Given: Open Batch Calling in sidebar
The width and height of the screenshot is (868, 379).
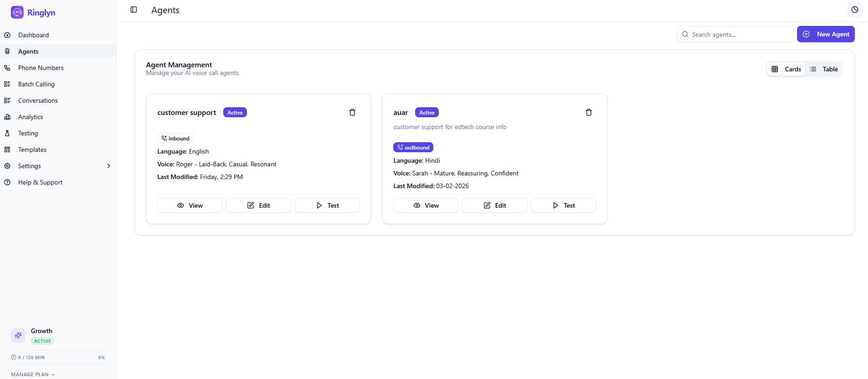Looking at the screenshot, I should [x=36, y=84].
